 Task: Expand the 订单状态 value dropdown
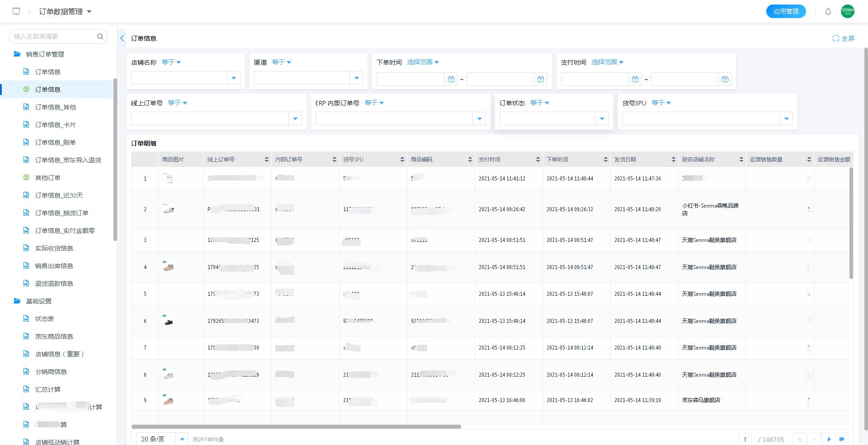pos(602,118)
